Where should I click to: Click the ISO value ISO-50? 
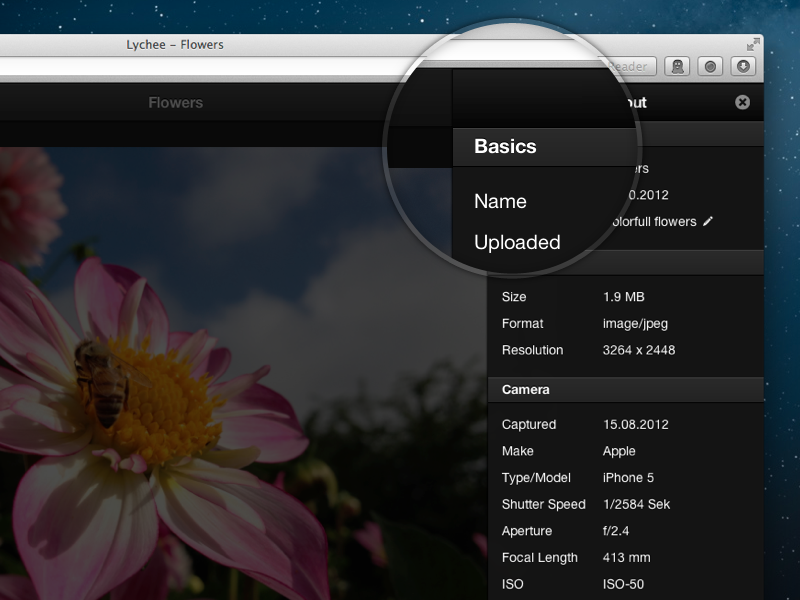coord(623,584)
